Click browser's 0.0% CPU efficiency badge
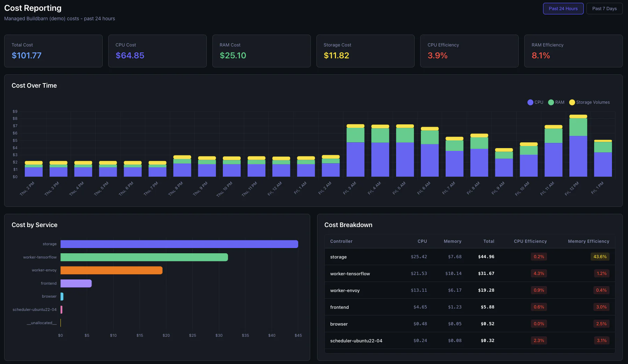The width and height of the screenshot is (628, 364). 539,324
